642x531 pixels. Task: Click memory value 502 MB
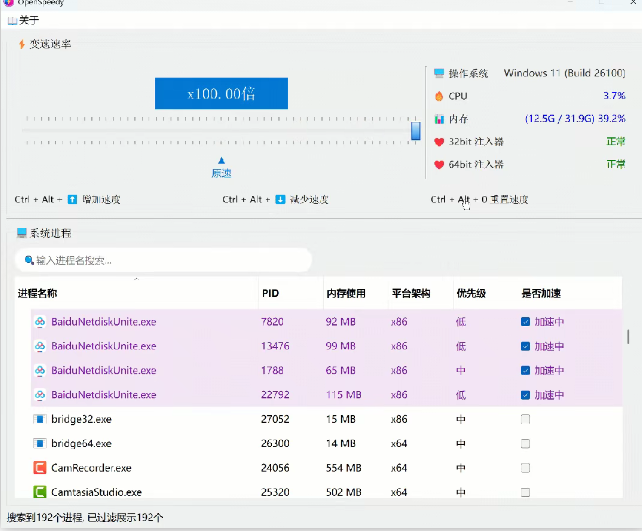point(344,492)
